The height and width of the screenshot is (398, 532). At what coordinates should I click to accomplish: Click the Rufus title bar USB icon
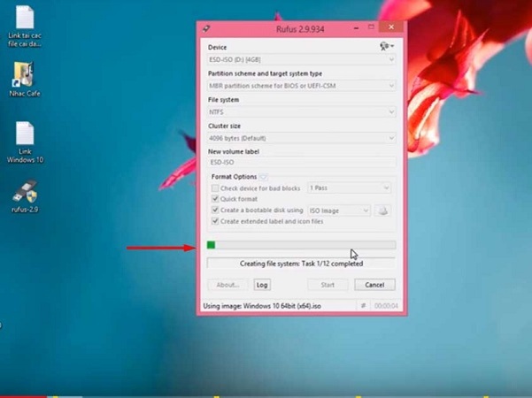206,29
